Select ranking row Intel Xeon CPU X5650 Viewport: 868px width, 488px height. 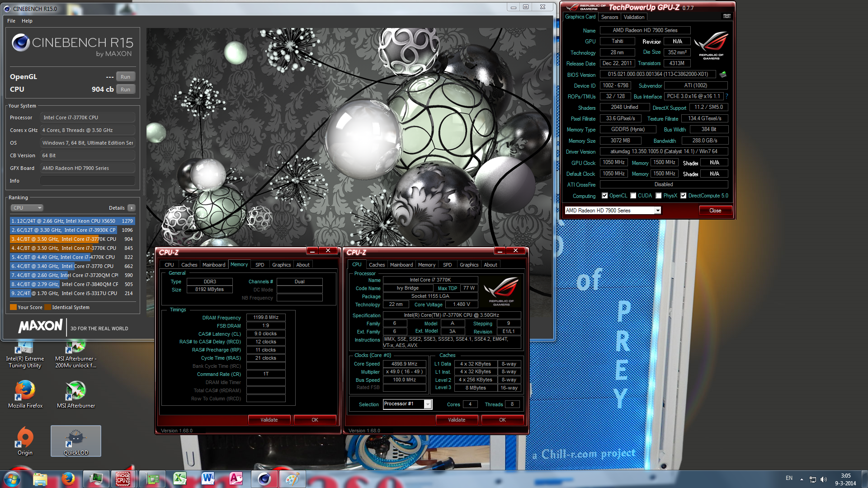pyautogui.click(x=72, y=221)
